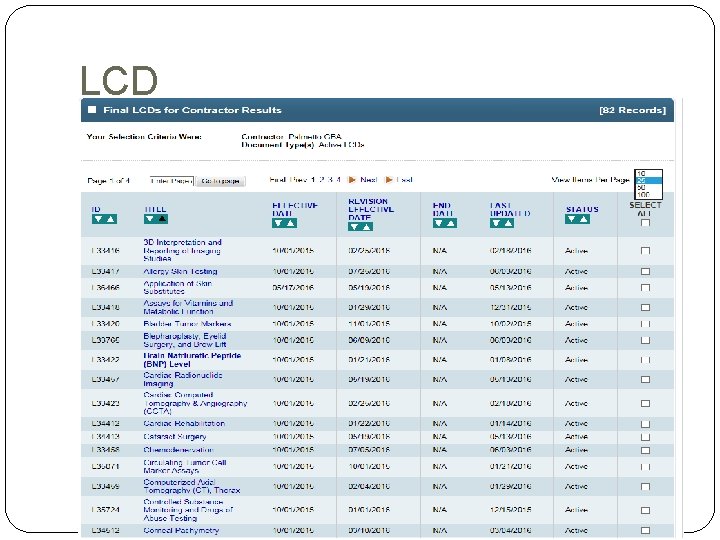Tick checkbox for Cardiac Computed Tomography row
The height and width of the screenshot is (540, 720).
(645, 404)
